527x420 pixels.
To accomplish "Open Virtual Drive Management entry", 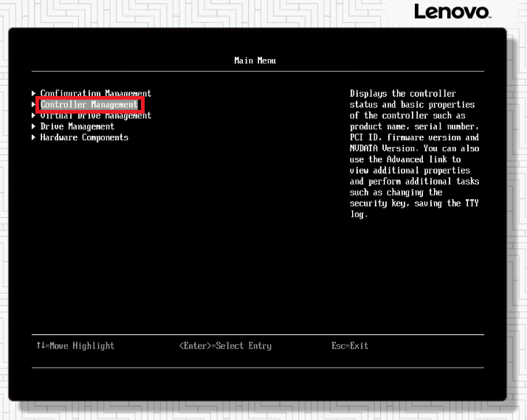I will [95, 116].
